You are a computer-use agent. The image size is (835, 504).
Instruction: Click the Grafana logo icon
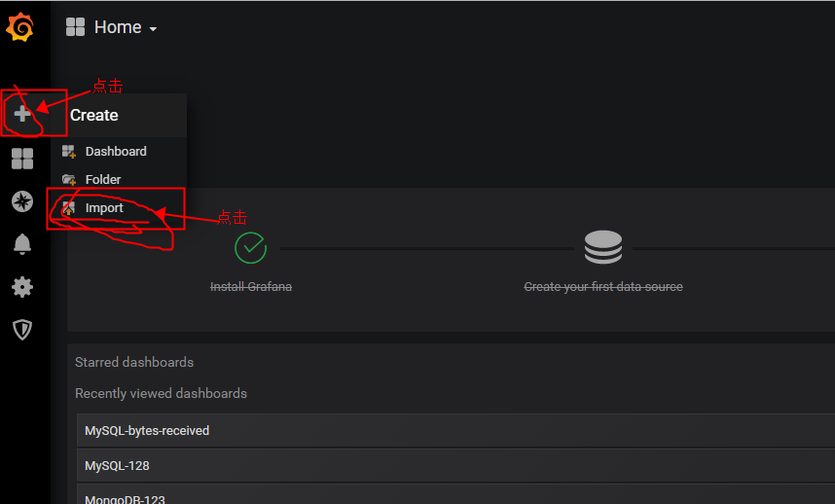click(x=20, y=27)
